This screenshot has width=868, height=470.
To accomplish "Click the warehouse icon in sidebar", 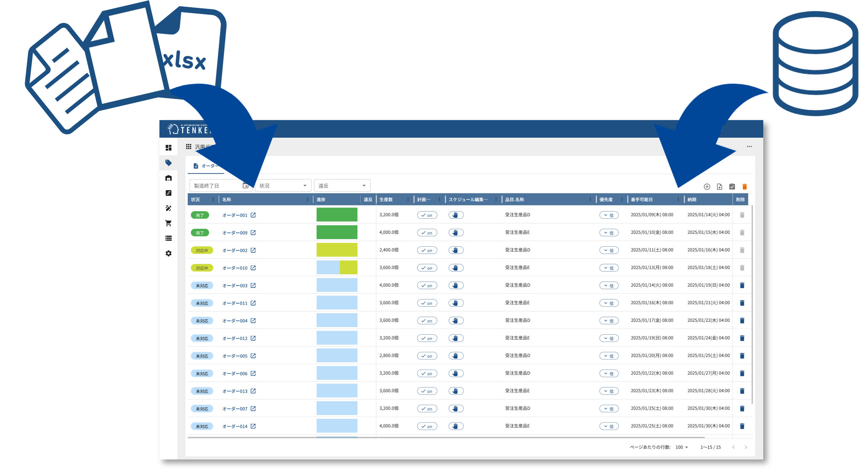I will (x=168, y=178).
